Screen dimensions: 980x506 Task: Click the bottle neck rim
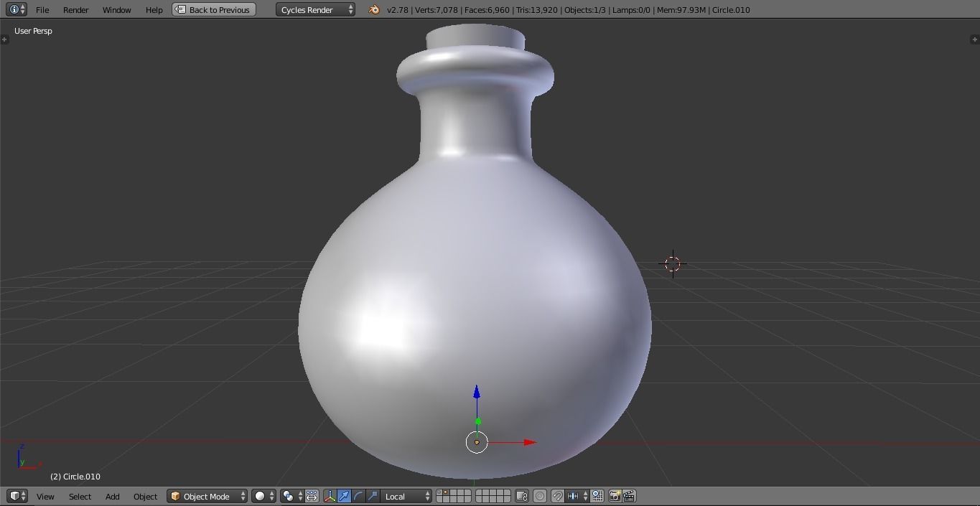[475, 70]
